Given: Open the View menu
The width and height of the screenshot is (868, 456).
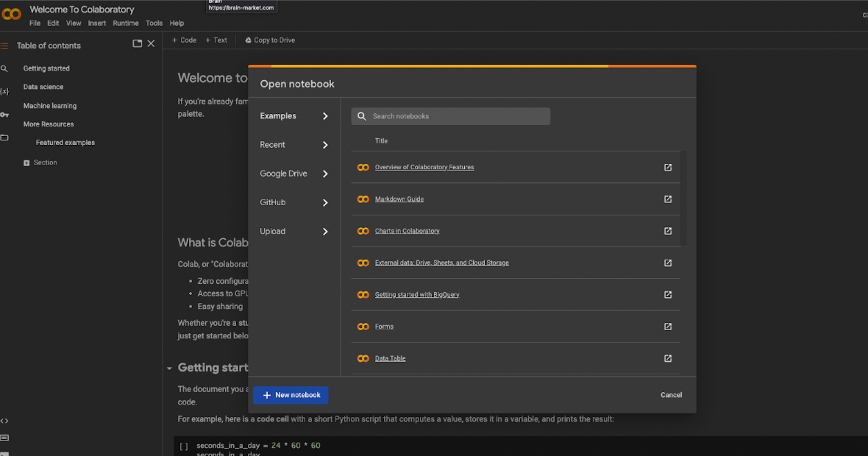Looking at the screenshot, I should (x=74, y=24).
